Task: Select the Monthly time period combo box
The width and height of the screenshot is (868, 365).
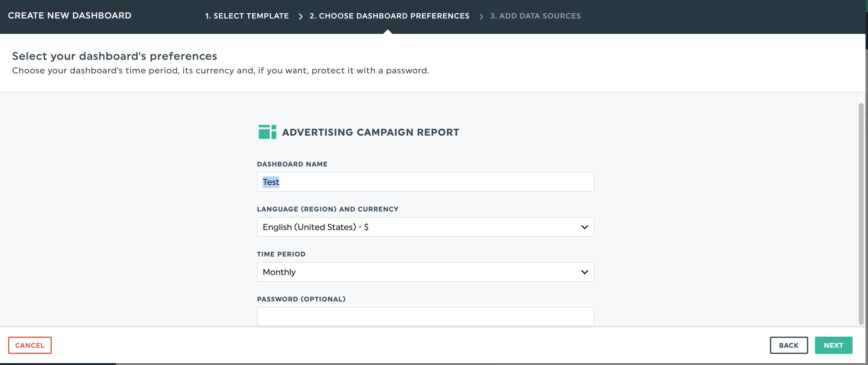Action: 425,272
